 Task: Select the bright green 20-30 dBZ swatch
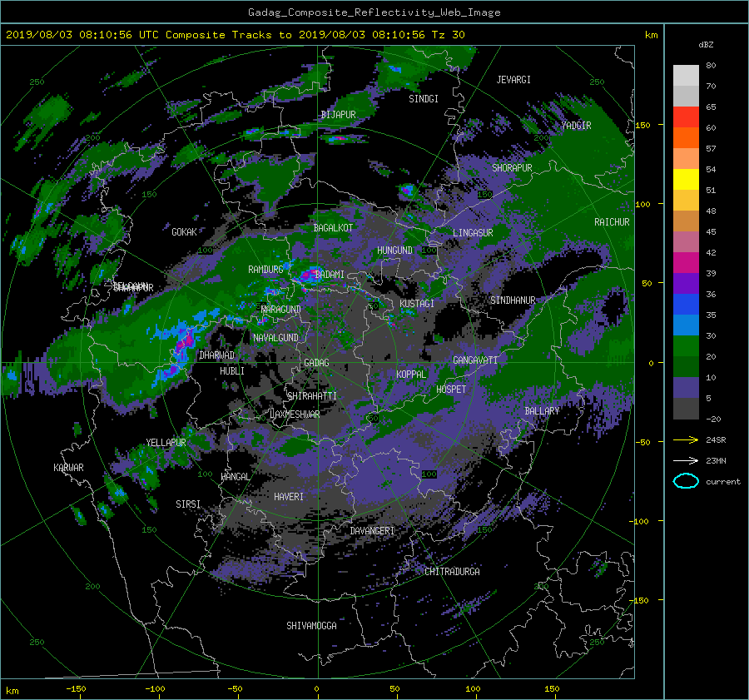[x=686, y=346]
